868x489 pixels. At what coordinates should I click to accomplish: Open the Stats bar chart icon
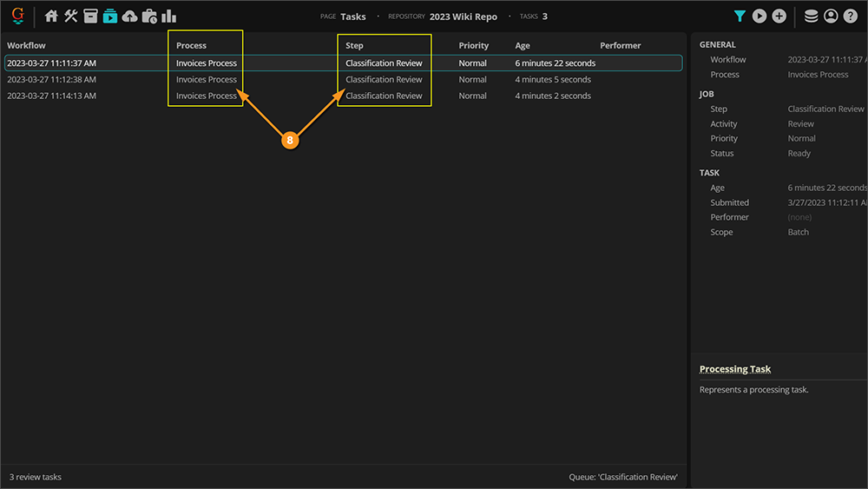coord(169,16)
